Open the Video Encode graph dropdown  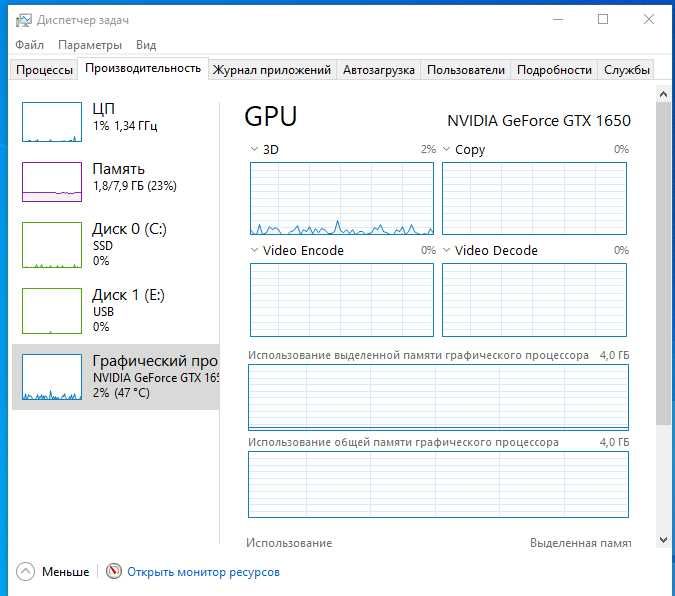(254, 250)
